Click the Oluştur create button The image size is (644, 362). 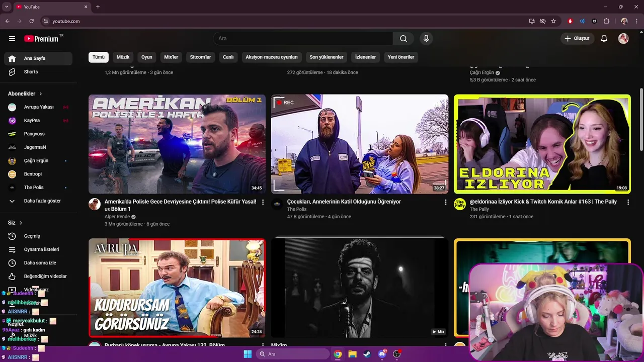[578, 39]
